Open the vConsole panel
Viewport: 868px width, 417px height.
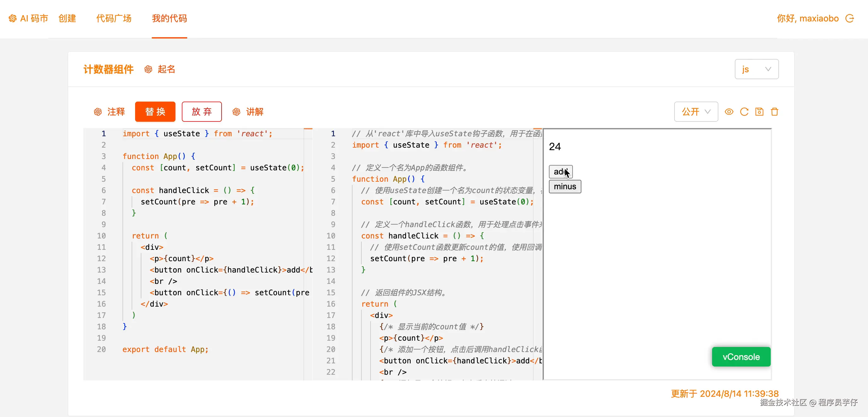741,356
